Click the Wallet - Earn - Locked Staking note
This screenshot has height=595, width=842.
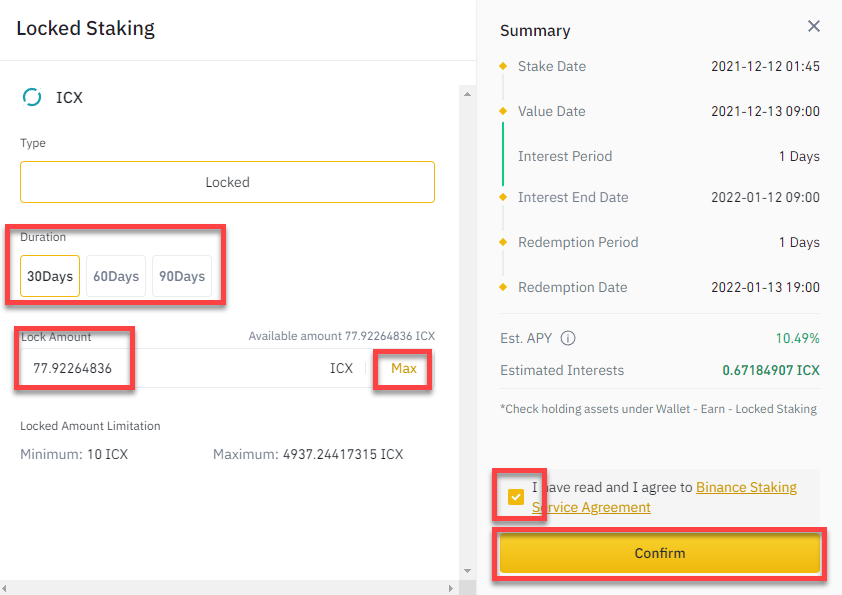[x=658, y=409]
